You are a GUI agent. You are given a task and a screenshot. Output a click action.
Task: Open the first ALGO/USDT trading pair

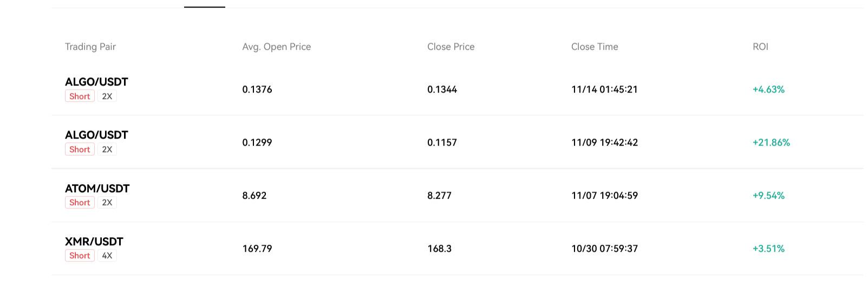tap(96, 82)
